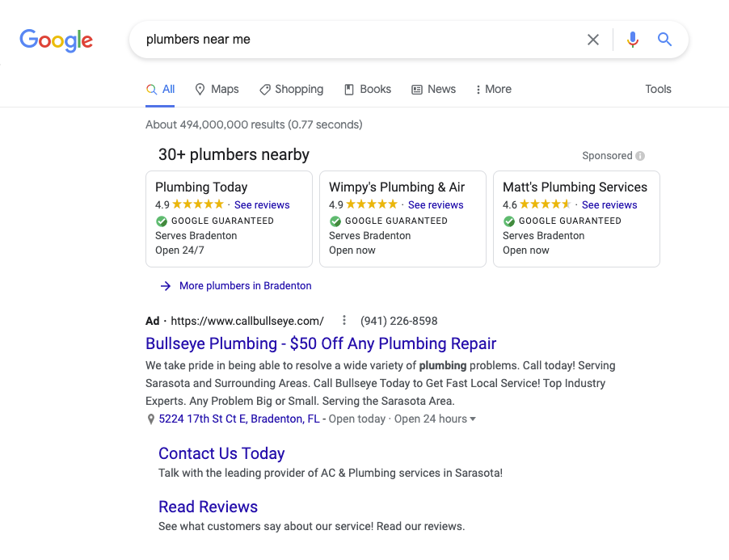Viewport: 729px width, 560px height.
Task: Click the Sponsored info icon
Action: pos(640,156)
